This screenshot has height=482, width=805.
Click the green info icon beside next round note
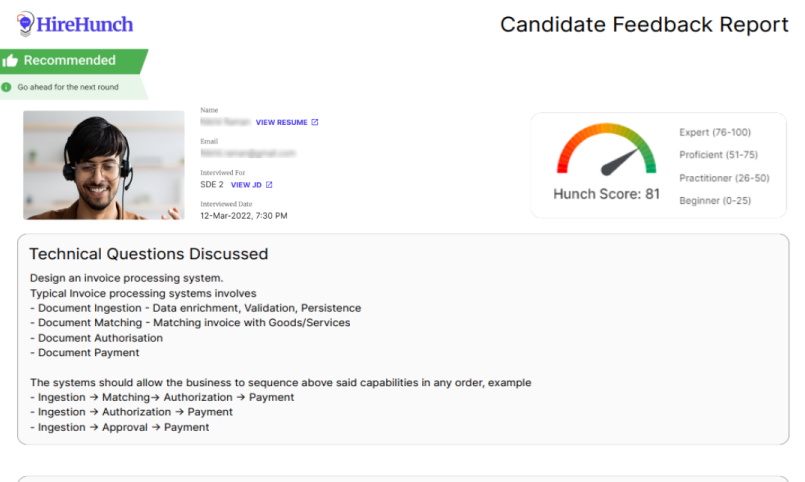pyautogui.click(x=7, y=87)
